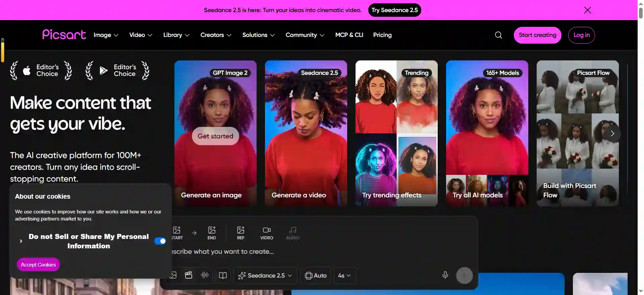Open the book prompt library icon
This screenshot has width=644, height=295.
pos(223,275)
